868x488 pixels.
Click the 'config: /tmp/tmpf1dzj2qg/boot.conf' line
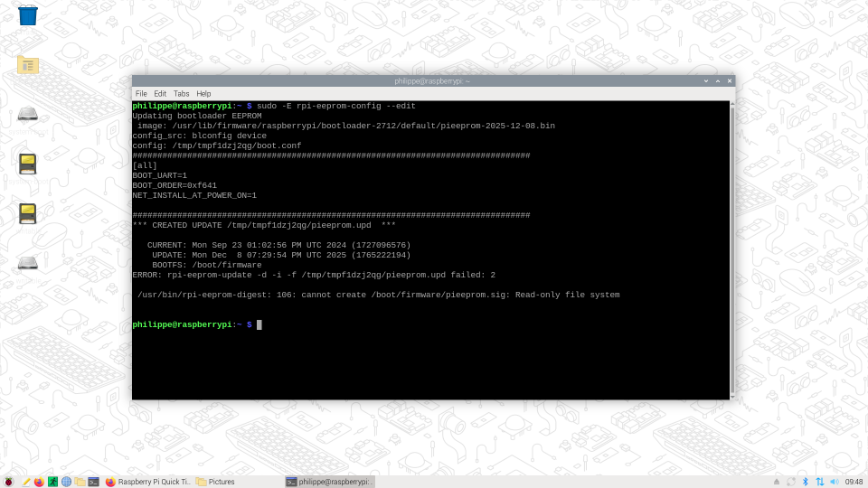[x=217, y=145]
